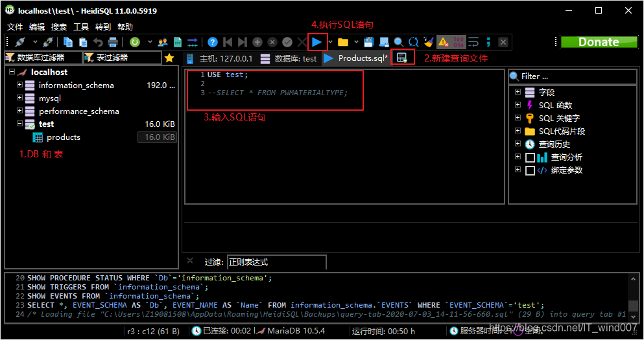The height and width of the screenshot is (340, 644).
Task: Collapse the test database node
Action: click(19, 124)
